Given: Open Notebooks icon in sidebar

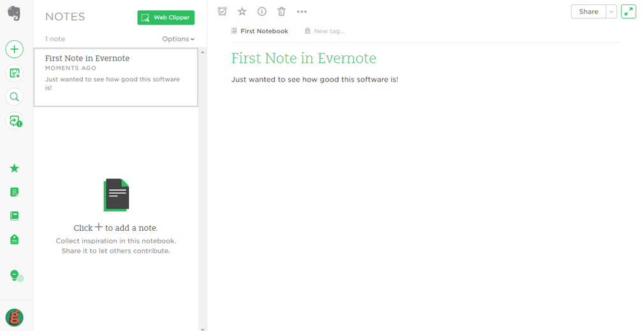Looking at the screenshot, I should [15, 216].
